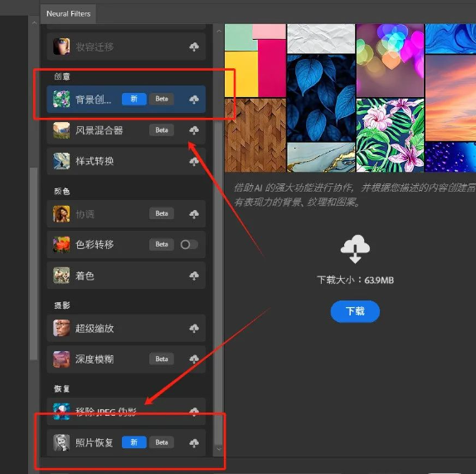Click the Beta badge on 深度模糊
Screen dimensions: 476x474
coord(162,359)
